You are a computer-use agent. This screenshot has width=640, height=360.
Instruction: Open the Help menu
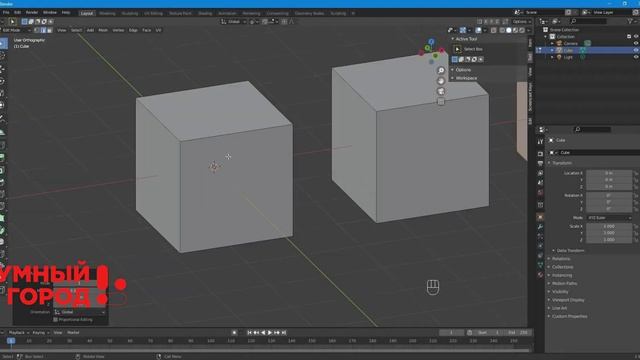point(66,13)
